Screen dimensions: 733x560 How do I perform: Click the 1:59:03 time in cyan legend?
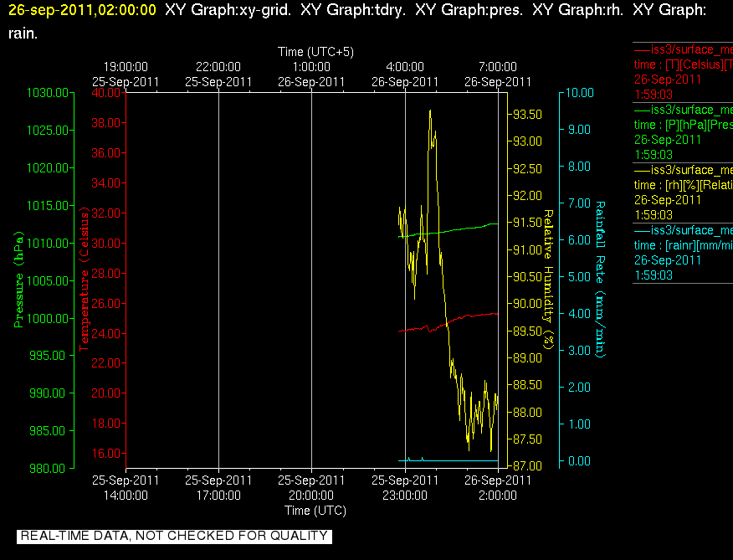[x=654, y=275]
